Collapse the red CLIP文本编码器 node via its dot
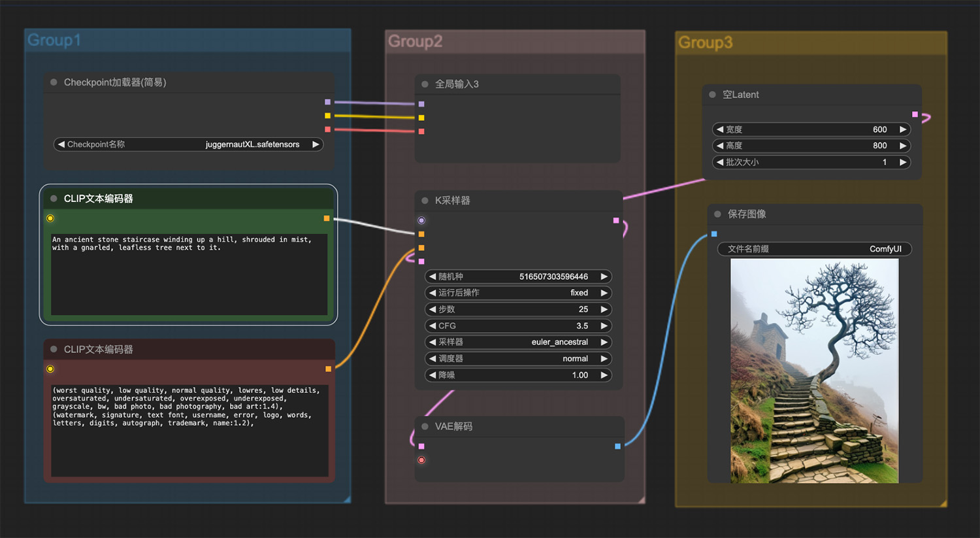The height and width of the screenshot is (538, 980). 54,349
